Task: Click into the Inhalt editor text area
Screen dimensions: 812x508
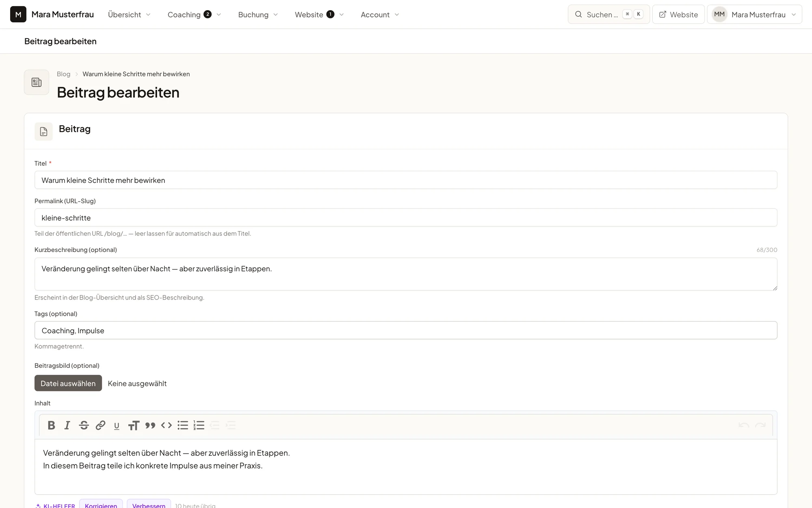Action: pyautogui.click(x=406, y=467)
